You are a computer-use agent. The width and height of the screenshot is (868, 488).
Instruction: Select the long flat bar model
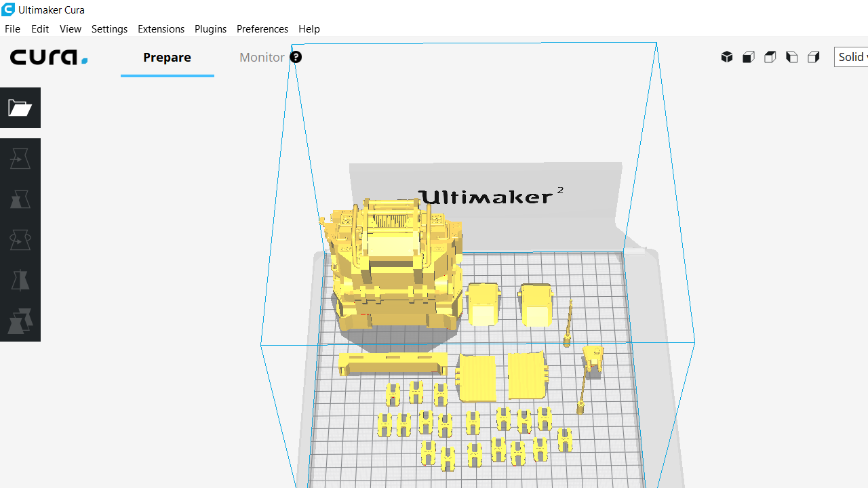(393, 363)
